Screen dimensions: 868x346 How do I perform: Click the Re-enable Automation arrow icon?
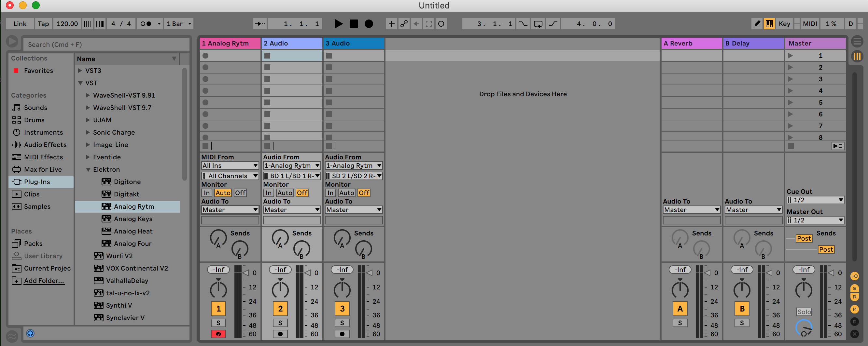point(416,24)
